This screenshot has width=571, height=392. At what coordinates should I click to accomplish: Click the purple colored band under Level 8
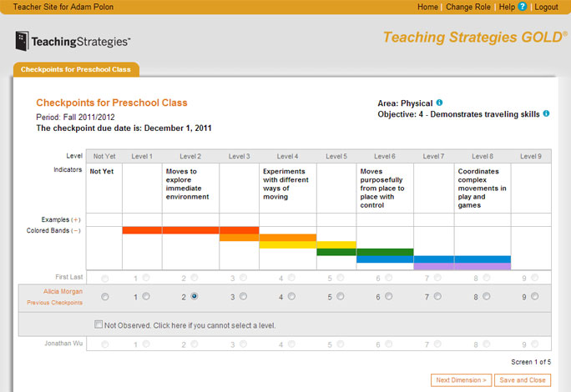[x=483, y=266]
